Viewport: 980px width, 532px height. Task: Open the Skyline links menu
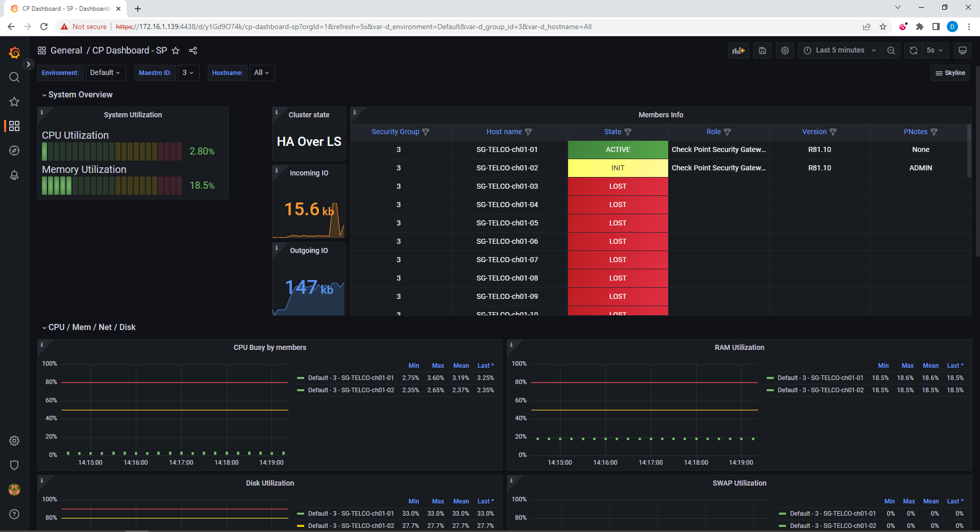point(950,73)
